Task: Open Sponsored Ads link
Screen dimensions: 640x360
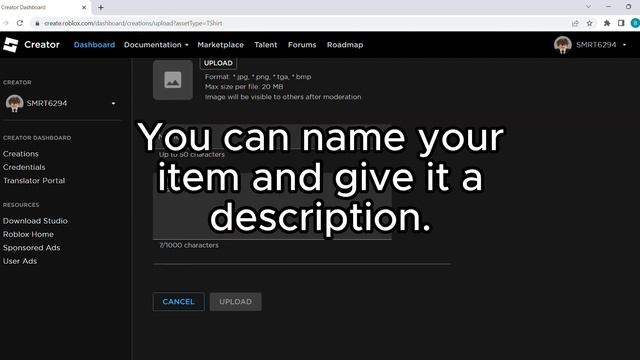Action: [31, 248]
